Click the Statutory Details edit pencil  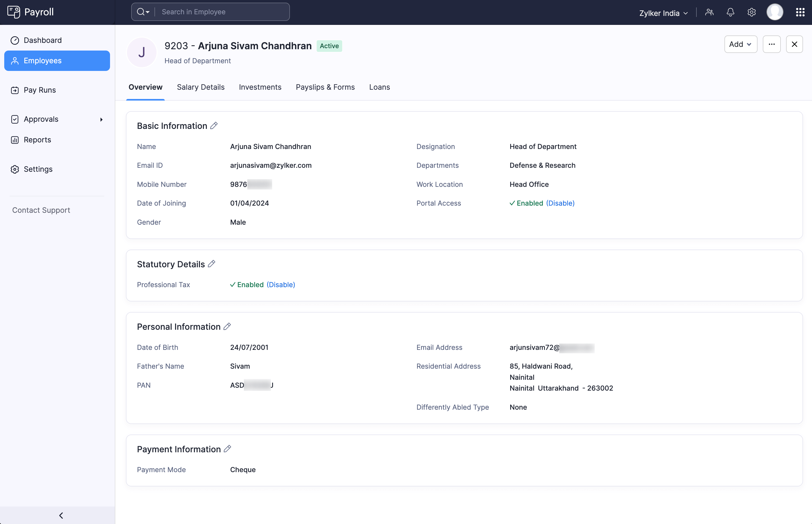tap(212, 264)
